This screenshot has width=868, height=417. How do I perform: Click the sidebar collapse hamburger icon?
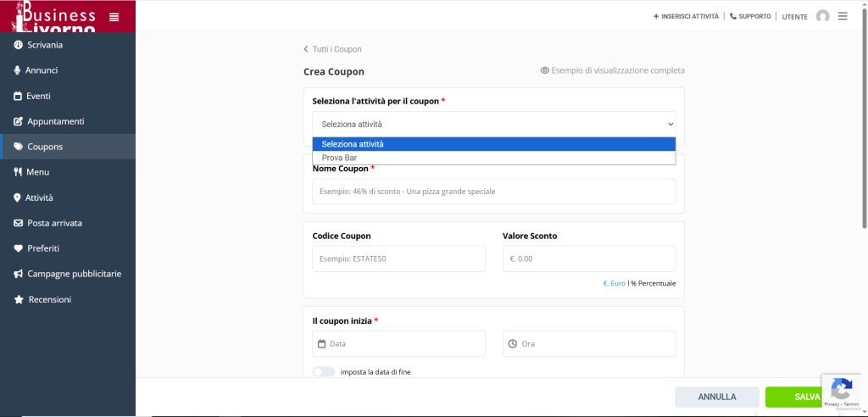(114, 17)
